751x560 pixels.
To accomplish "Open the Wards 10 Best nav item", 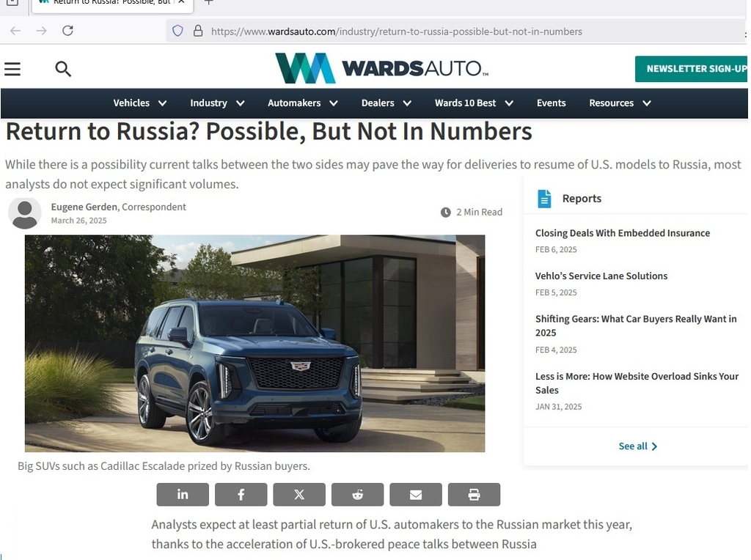I will [x=465, y=103].
